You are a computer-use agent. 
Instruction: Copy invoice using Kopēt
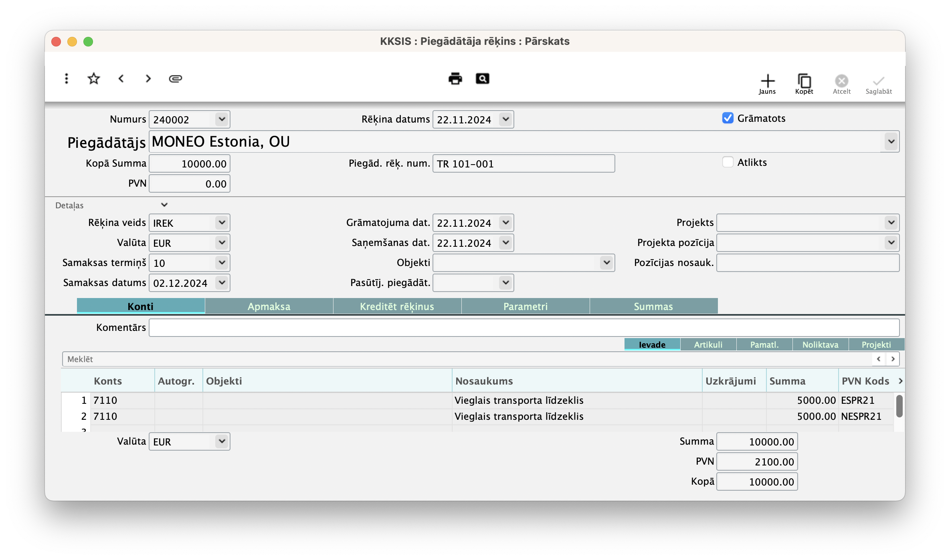tap(804, 84)
